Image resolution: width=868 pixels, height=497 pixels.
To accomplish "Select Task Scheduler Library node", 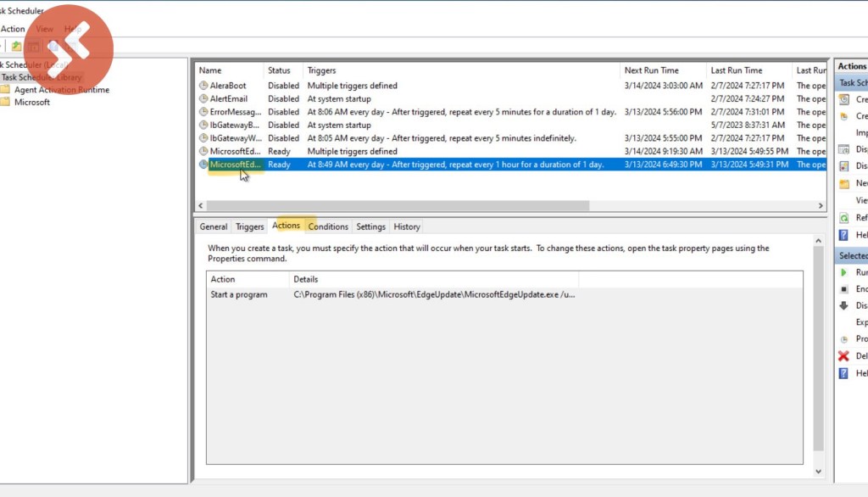I will [42, 77].
